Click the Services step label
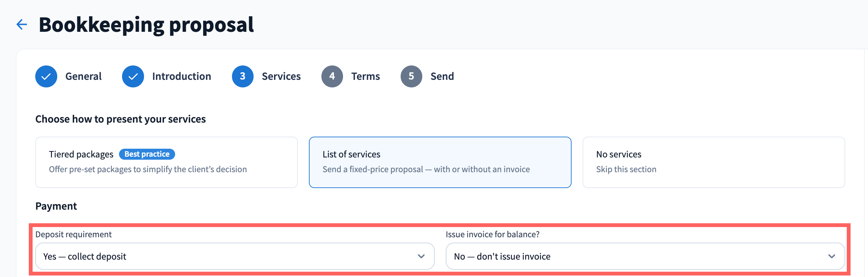 pos(281,76)
